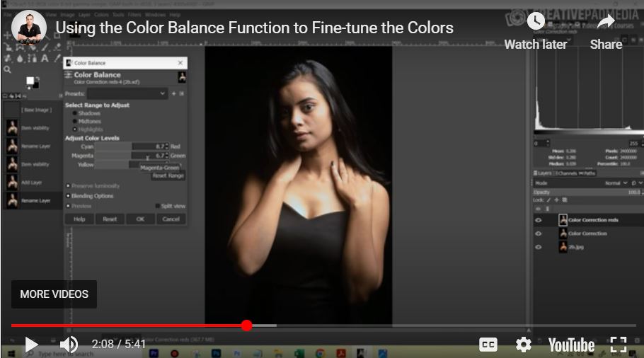Viewport: 644px width, 358px height.
Task: Open the Colors menu in GIMP
Action: coord(101,15)
